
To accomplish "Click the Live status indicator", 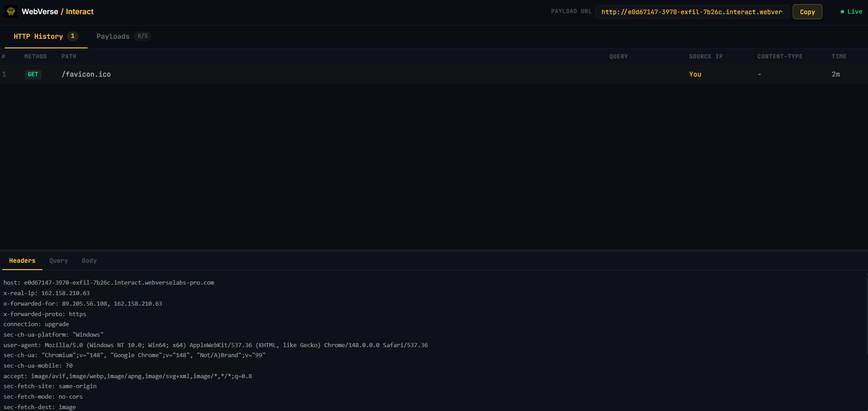I will tap(852, 11).
